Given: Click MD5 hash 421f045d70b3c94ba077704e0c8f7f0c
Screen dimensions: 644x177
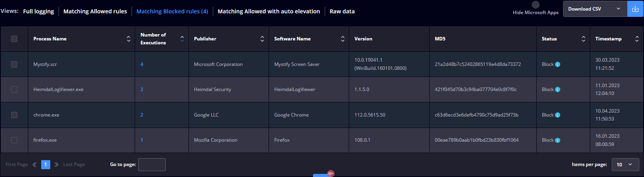Looking at the screenshot, I should tap(476, 89).
